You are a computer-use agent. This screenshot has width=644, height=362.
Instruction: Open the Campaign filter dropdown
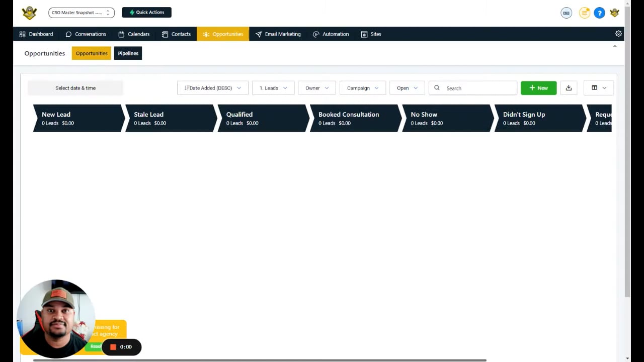(363, 88)
